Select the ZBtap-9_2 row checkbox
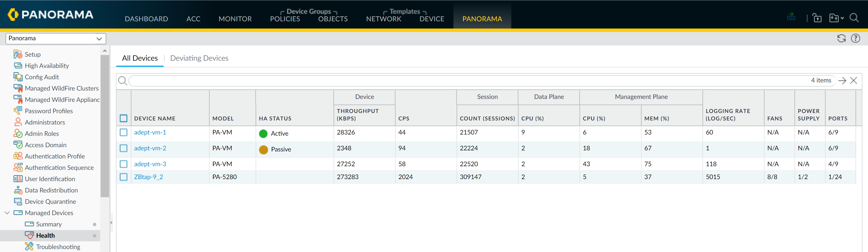868x252 pixels. pyautogui.click(x=124, y=177)
